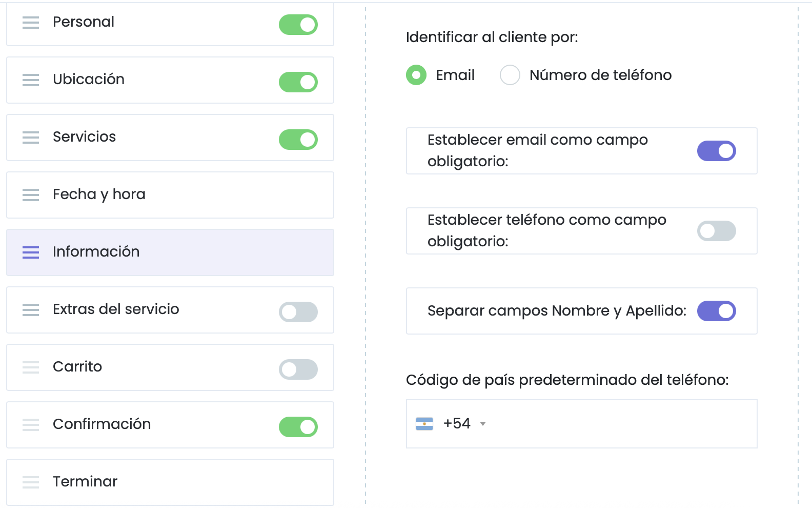Screen dimensions: 812x508
Task: Turn on Establecer teléfono como campo obligatorio
Action: click(716, 231)
